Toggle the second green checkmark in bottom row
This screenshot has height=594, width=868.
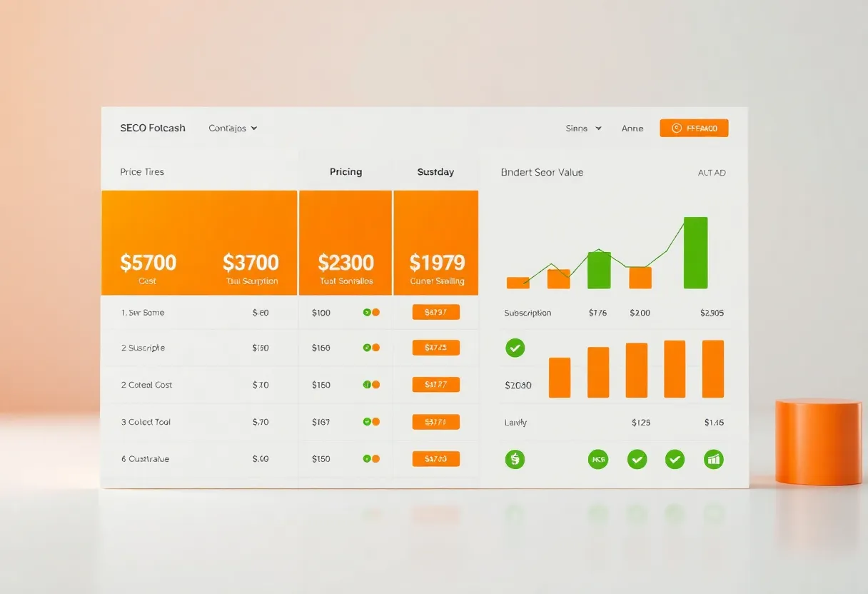pyautogui.click(x=675, y=459)
